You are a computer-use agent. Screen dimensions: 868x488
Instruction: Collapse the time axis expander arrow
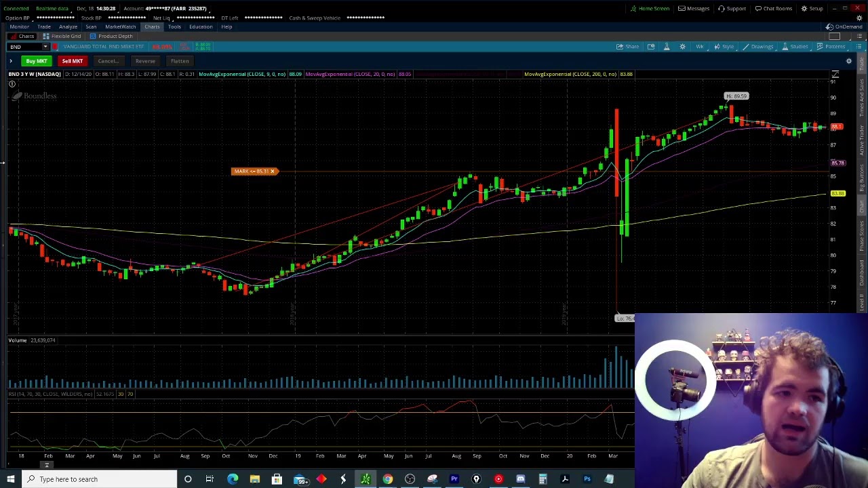click(x=47, y=464)
